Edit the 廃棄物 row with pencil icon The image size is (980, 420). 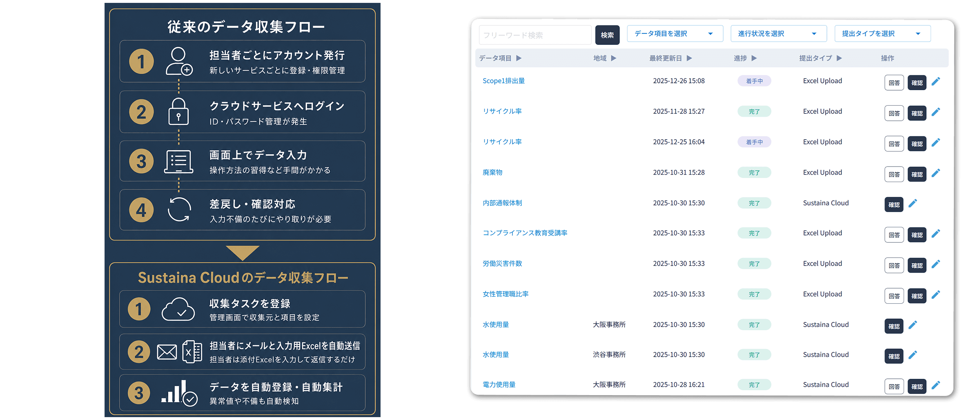pyautogui.click(x=936, y=173)
